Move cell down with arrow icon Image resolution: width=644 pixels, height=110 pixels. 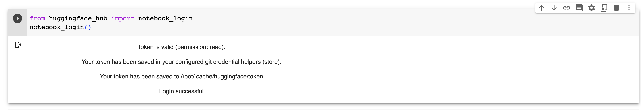554,8
